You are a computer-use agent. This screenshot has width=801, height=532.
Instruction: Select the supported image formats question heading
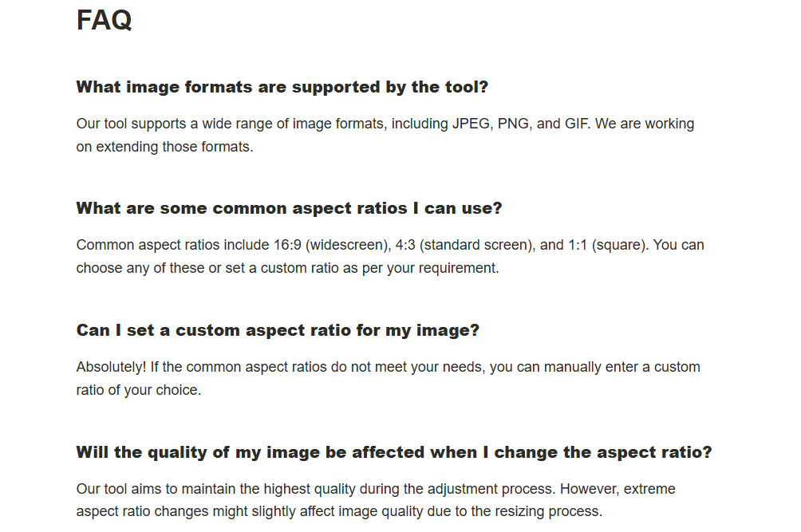coord(282,87)
